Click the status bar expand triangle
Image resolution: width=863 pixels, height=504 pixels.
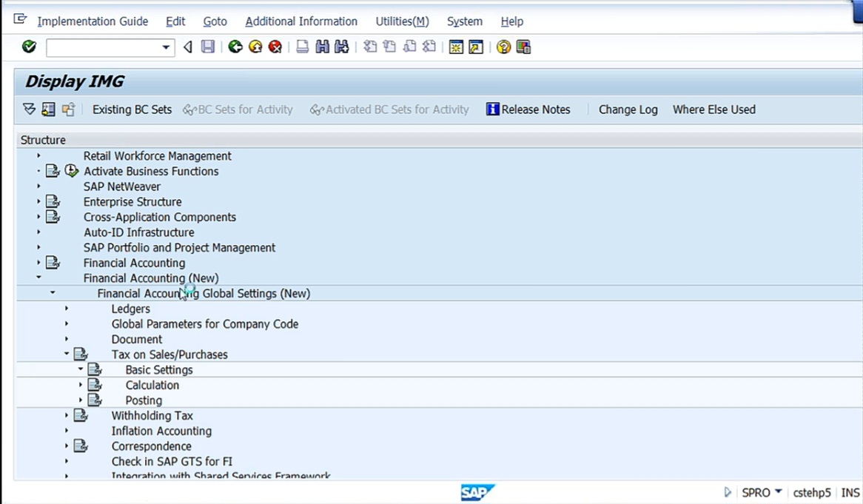(728, 492)
